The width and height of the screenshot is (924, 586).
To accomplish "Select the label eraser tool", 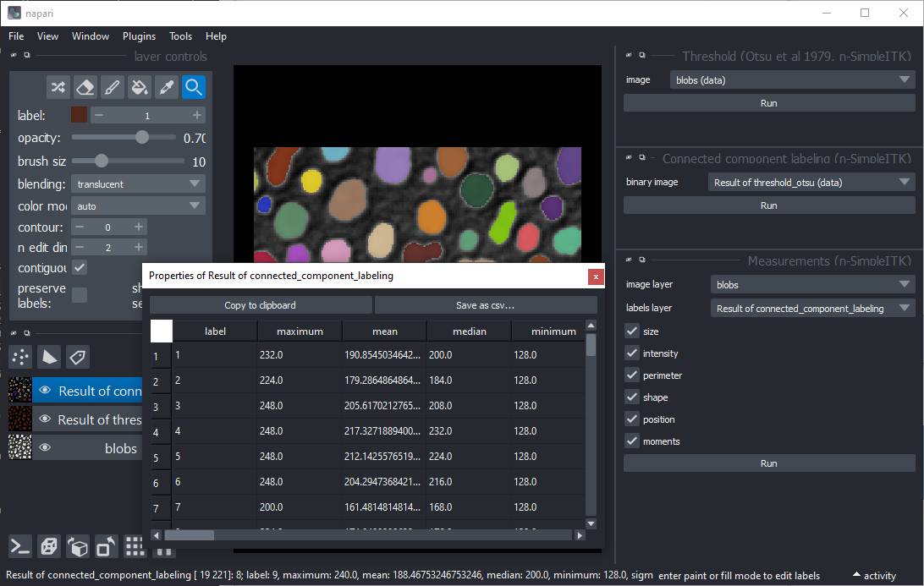I will (85, 87).
